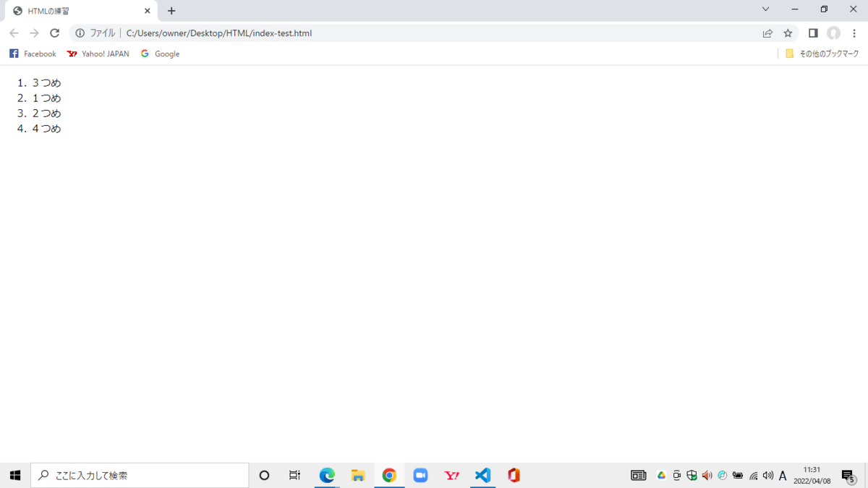868x488 pixels.
Task: Open Google Drive tray icon
Action: point(661,475)
